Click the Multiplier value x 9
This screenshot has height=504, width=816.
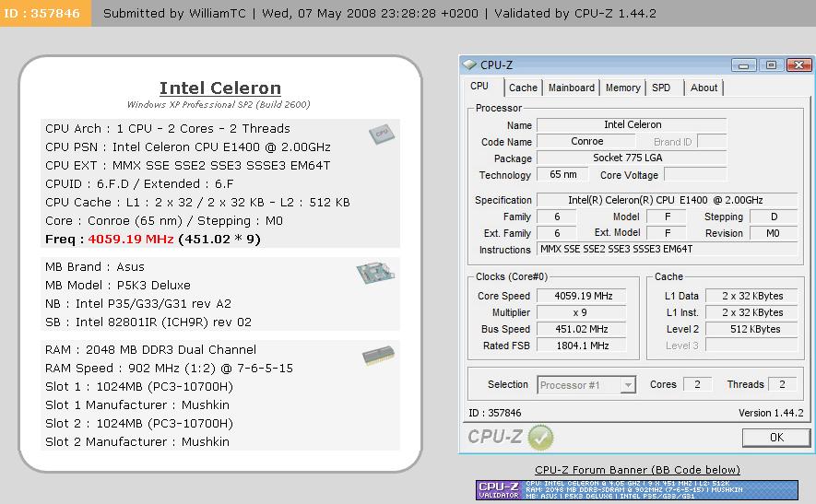pyautogui.click(x=582, y=312)
